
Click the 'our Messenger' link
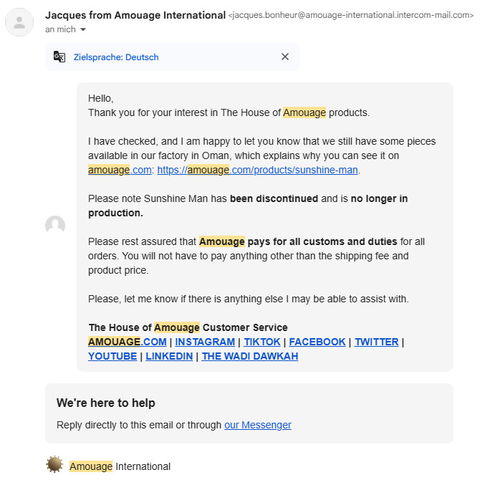(258, 425)
